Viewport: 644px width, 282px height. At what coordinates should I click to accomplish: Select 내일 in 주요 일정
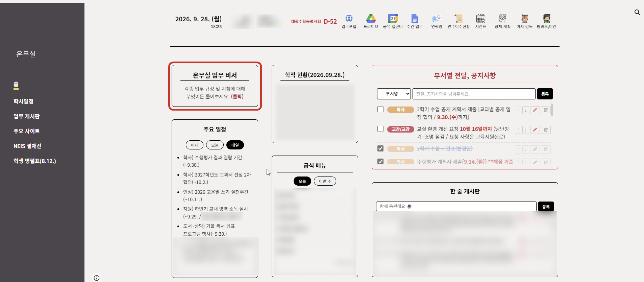pyautogui.click(x=235, y=145)
